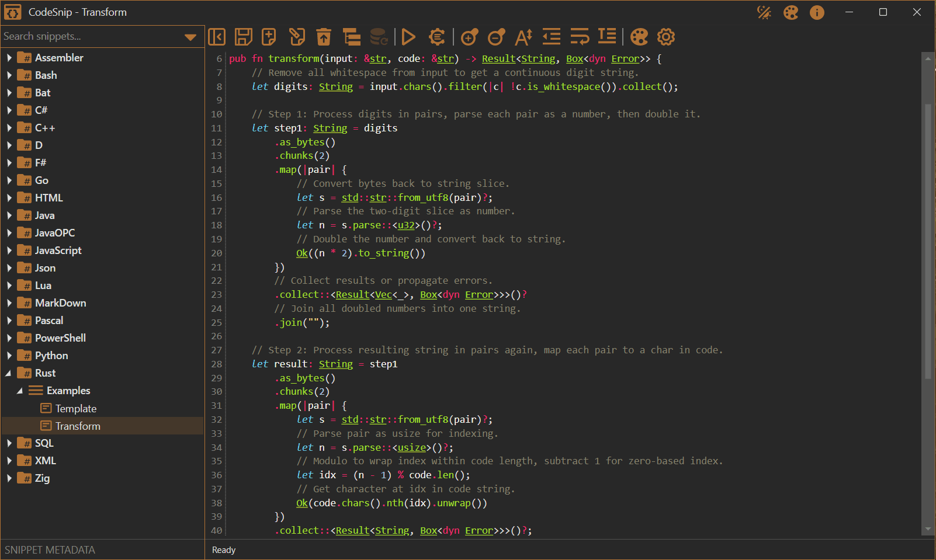Expand the Python folder in the tree

coord(9,356)
